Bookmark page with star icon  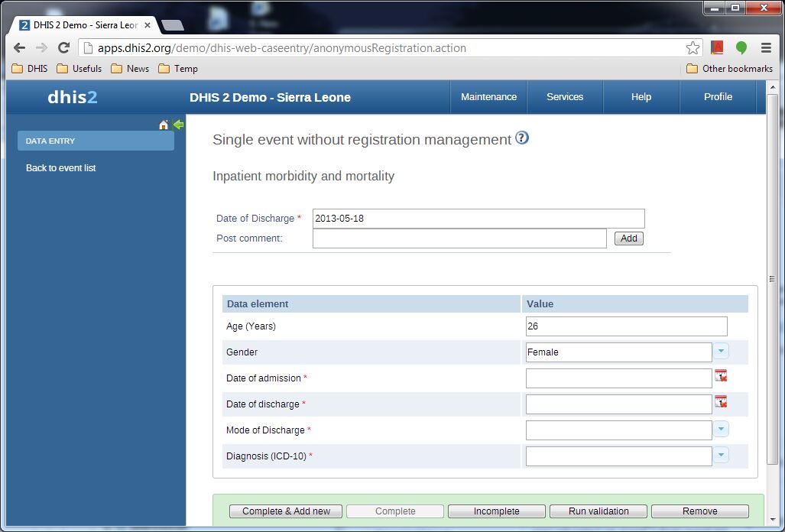pyautogui.click(x=693, y=48)
